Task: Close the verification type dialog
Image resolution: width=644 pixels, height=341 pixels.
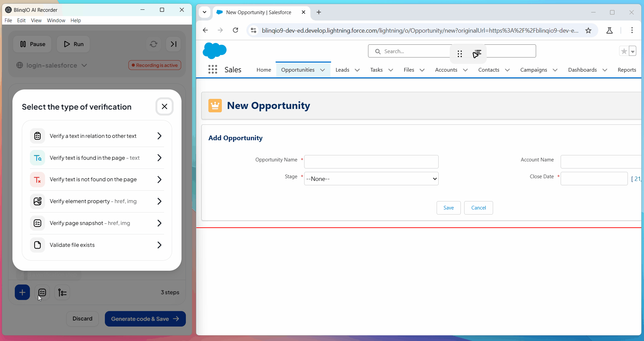Action: (x=164, y=107)
